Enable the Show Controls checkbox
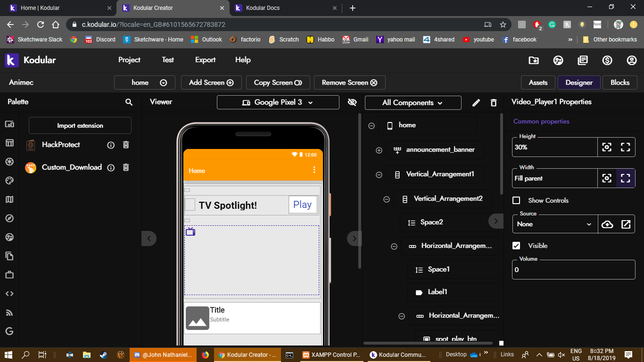Screen dimensions: 644x362 (516, 200)
